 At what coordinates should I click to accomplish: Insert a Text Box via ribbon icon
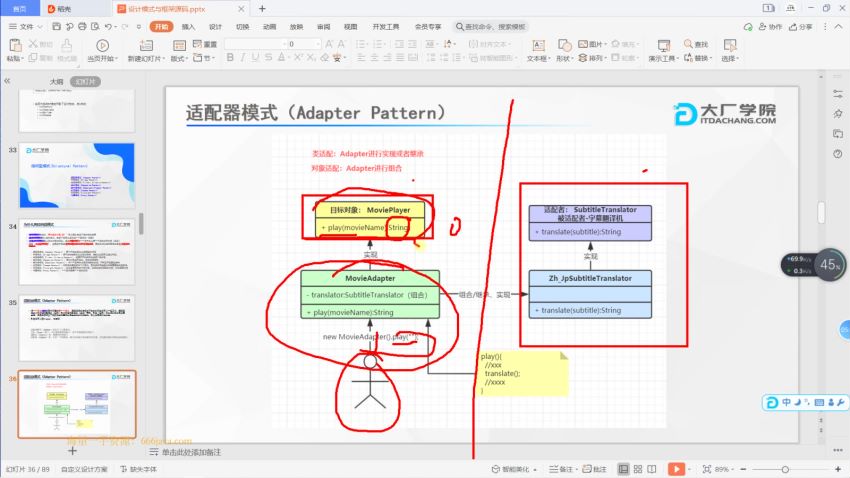(x=538, y=46)
